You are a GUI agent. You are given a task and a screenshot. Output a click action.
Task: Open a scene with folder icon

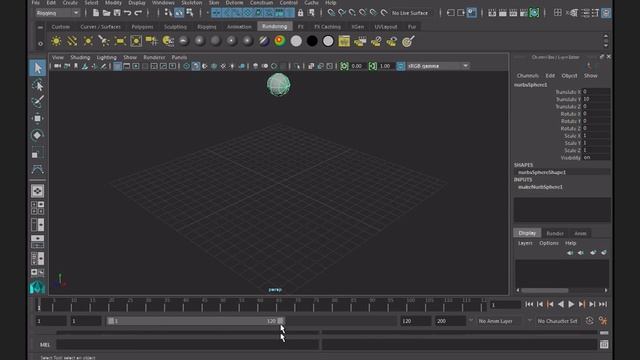pos(106,13)
